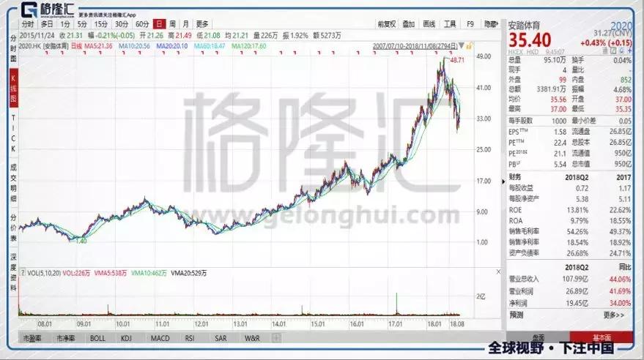Switch indicator to RSI
Image resolution: width=644 pixels, height=360 pixels.
coord(189,338)
